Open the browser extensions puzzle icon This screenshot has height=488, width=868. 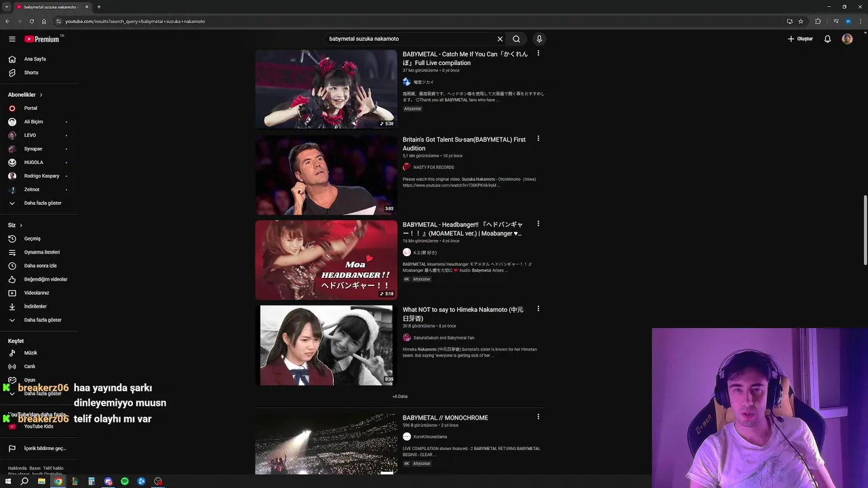[x=818, y=21]
